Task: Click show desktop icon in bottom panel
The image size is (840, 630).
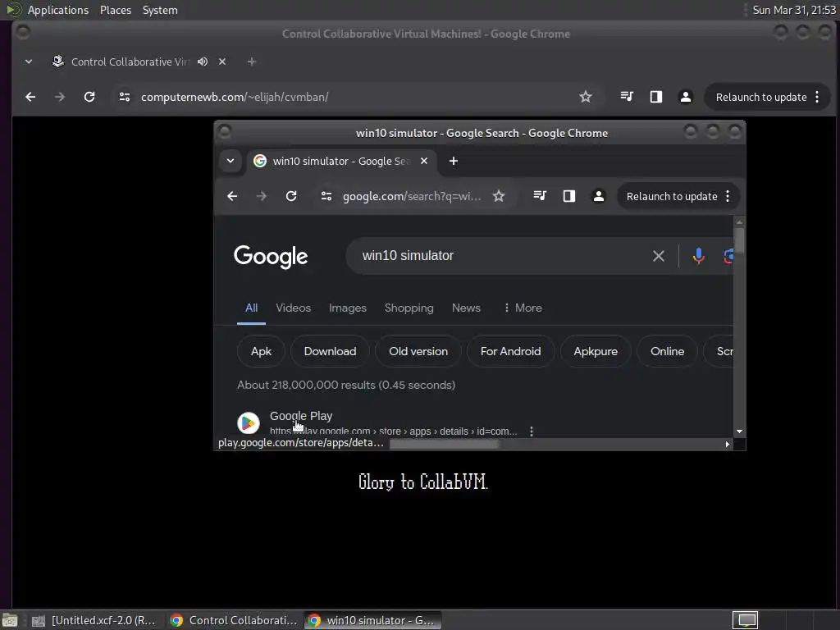Action: (x=10, y=620)
